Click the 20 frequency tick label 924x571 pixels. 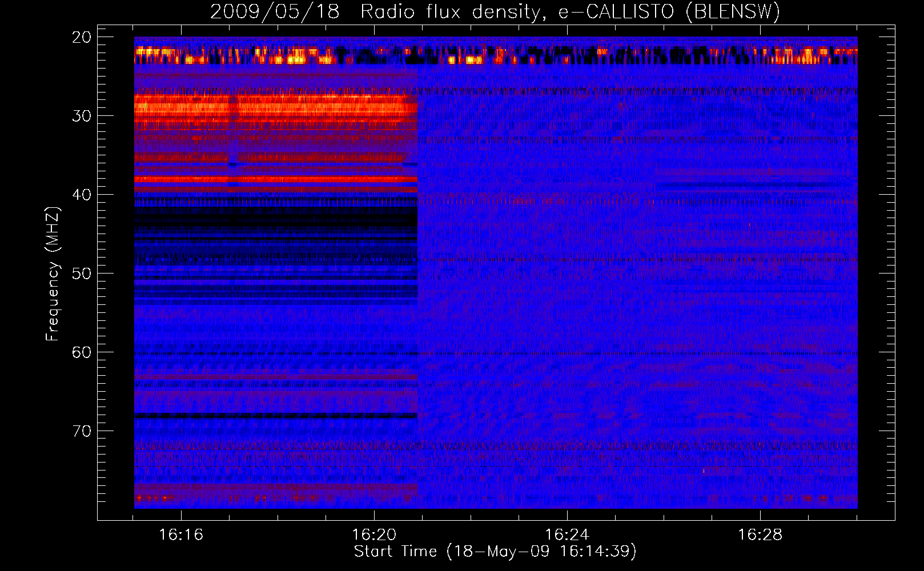pyautogui.click(x=82, y=37)
